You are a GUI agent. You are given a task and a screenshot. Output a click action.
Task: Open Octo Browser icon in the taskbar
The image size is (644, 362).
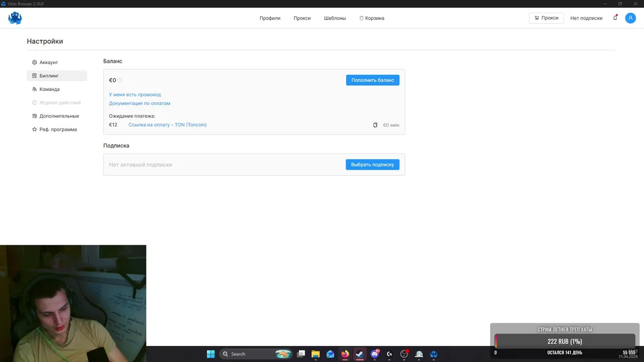tap(434, 354)
